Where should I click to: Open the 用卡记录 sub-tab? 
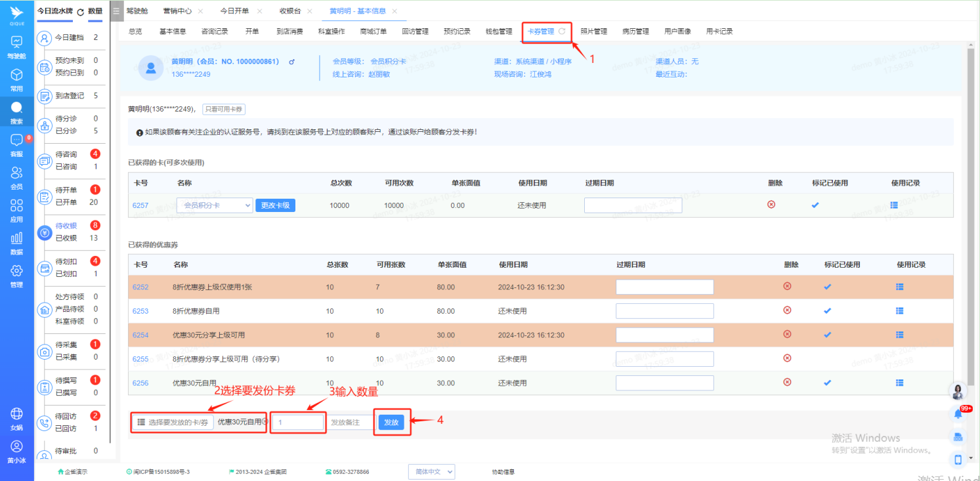(719, 31)
